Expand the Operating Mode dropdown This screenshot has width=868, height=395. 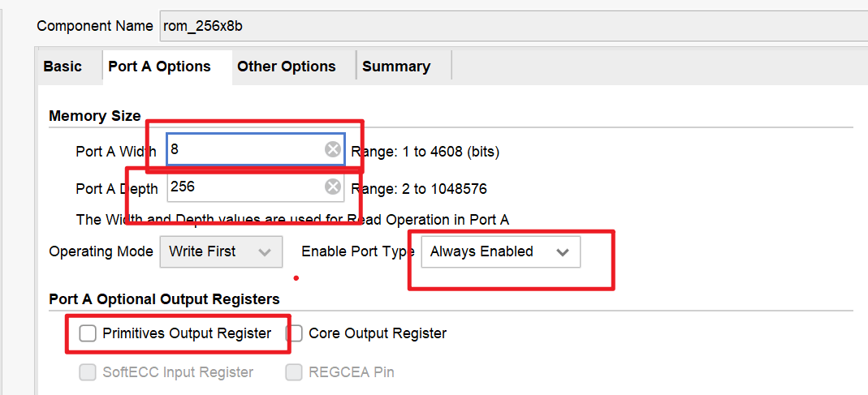coord(221,251)
